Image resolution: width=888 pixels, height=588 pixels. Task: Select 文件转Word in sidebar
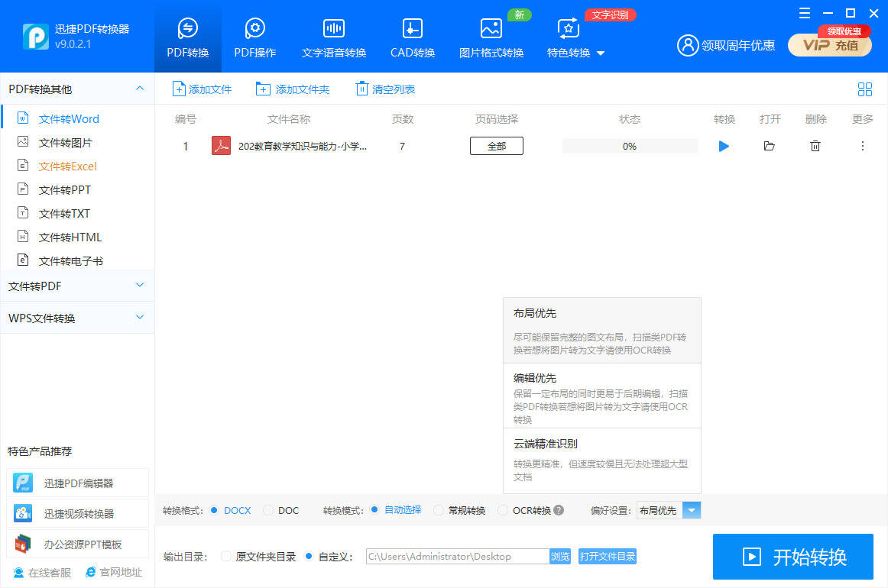(x=69, y=119)
